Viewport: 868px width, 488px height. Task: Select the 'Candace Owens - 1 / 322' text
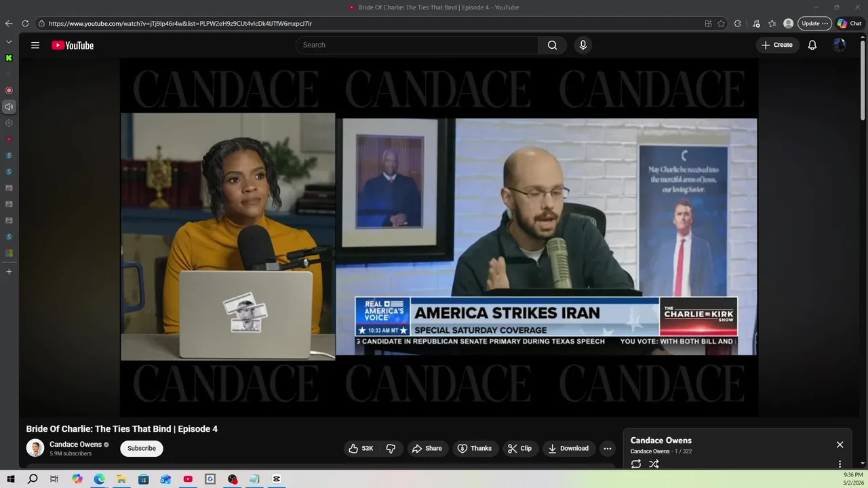(661, 451)
